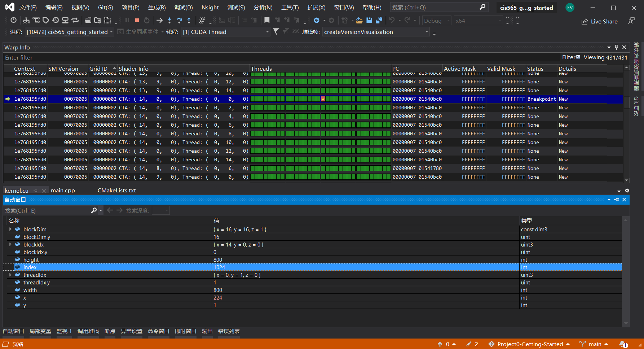Click the feedback person icon at top right
The width and height of the screenshot is (644, 349).
[x=631, y=21]
